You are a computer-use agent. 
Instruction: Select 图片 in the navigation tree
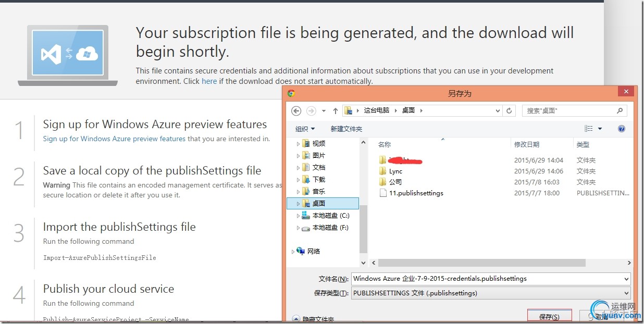(x=319, y=156)
